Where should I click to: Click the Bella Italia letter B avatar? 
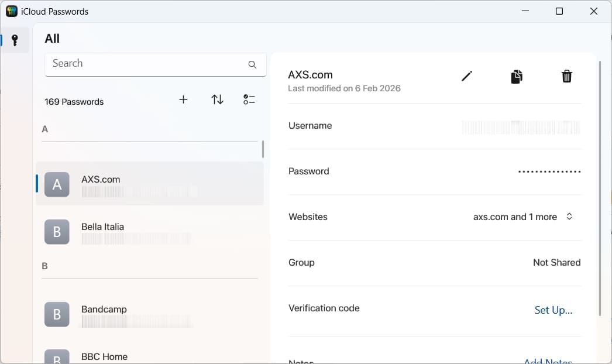57,232
